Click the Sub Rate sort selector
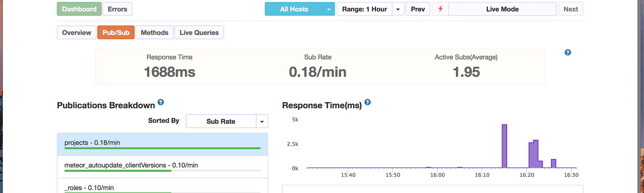This screenshot has height=193, width=644. (221, 121)
